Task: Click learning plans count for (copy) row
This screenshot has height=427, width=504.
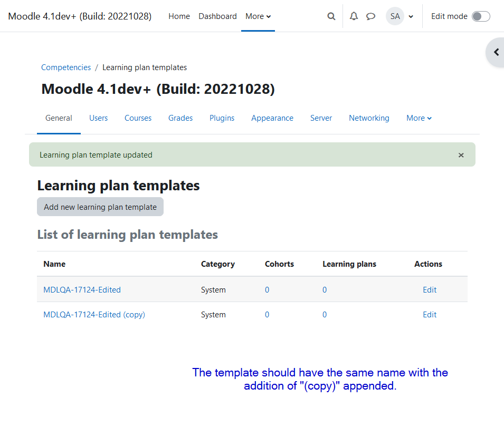Action: pos(325,315)
